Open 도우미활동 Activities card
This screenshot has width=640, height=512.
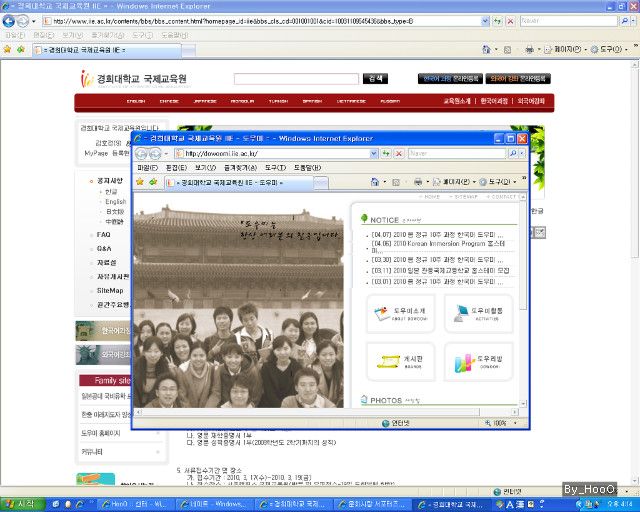click(478, 314)
